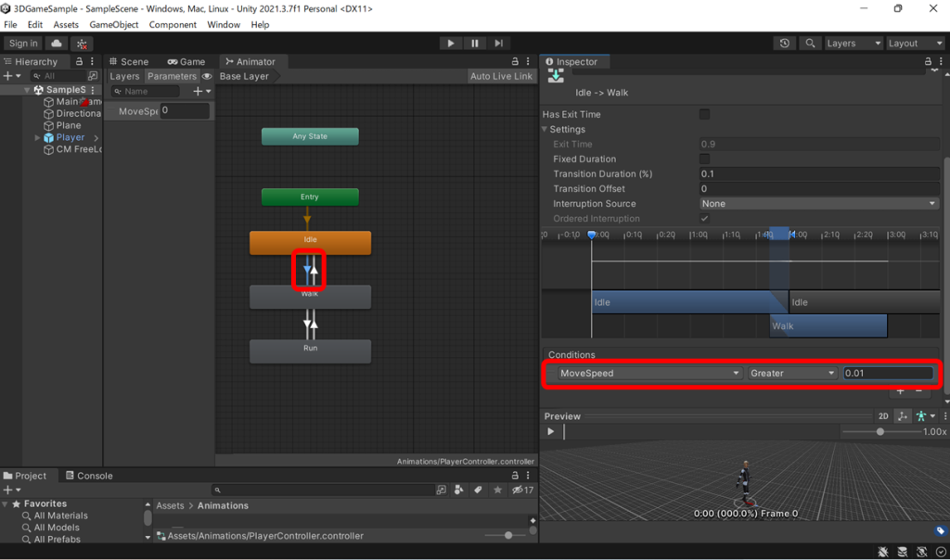
Task: Click the Pause button in the toolbar
Action: pos(474,43)
